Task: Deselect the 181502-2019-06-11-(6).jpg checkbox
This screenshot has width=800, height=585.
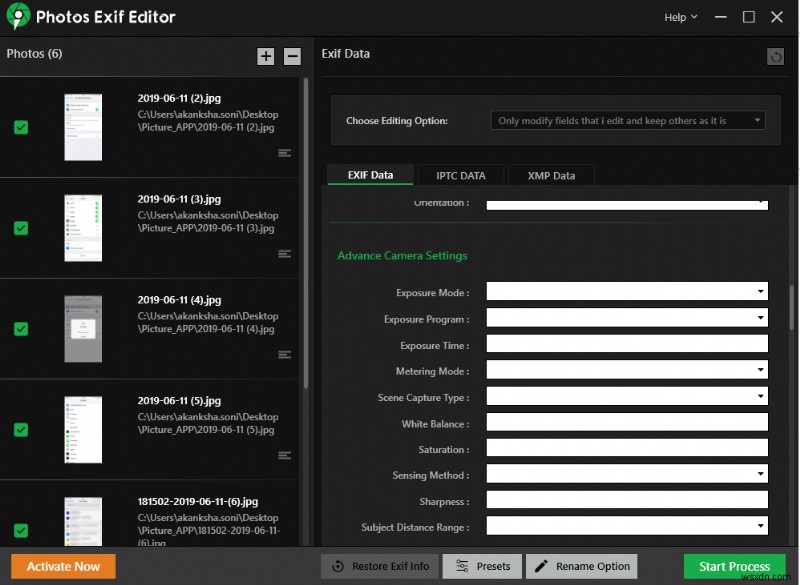Action: (21, 530)
